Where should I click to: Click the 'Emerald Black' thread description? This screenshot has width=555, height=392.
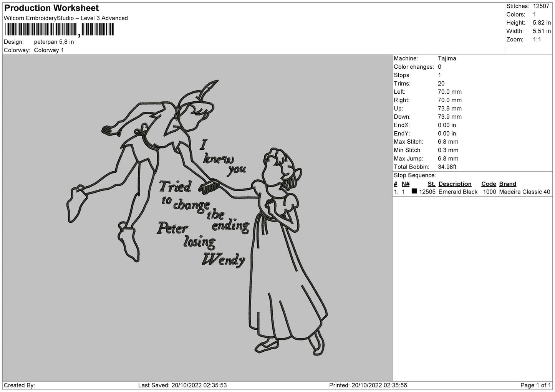click(458, 192)
